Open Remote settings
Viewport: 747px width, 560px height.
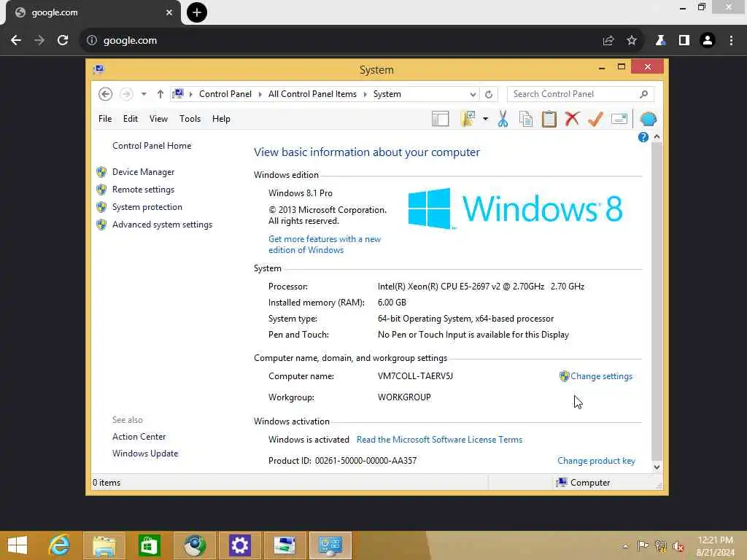point(144,190)
